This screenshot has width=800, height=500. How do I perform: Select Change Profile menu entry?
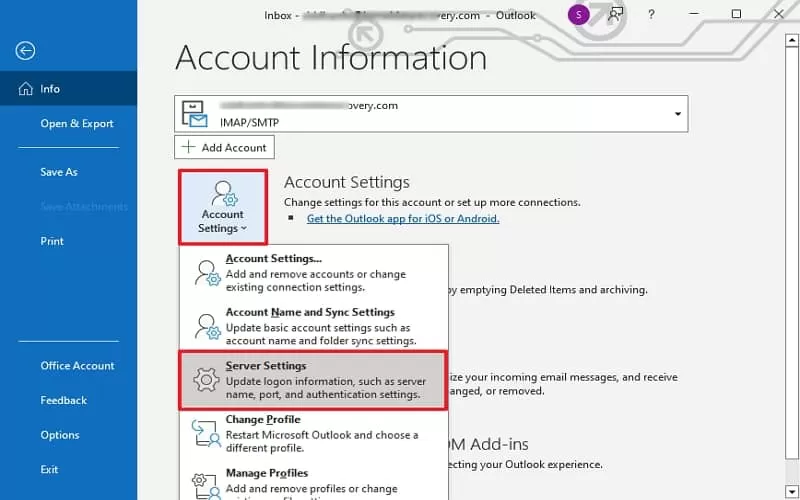(314, 434)
